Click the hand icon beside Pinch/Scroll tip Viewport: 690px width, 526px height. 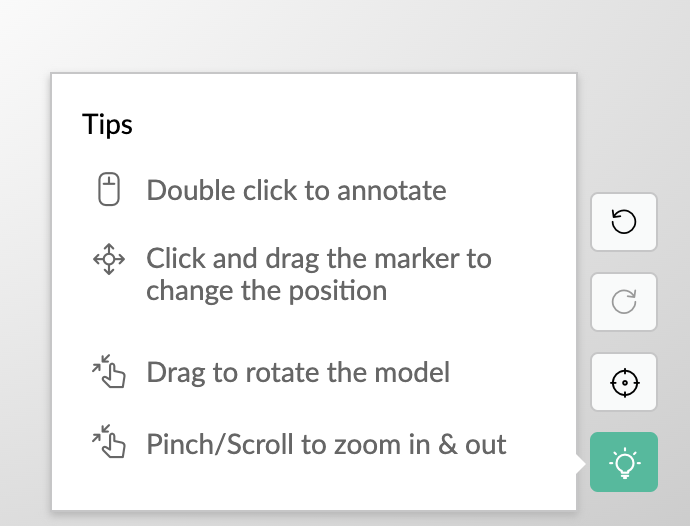(x=109, y=441)
